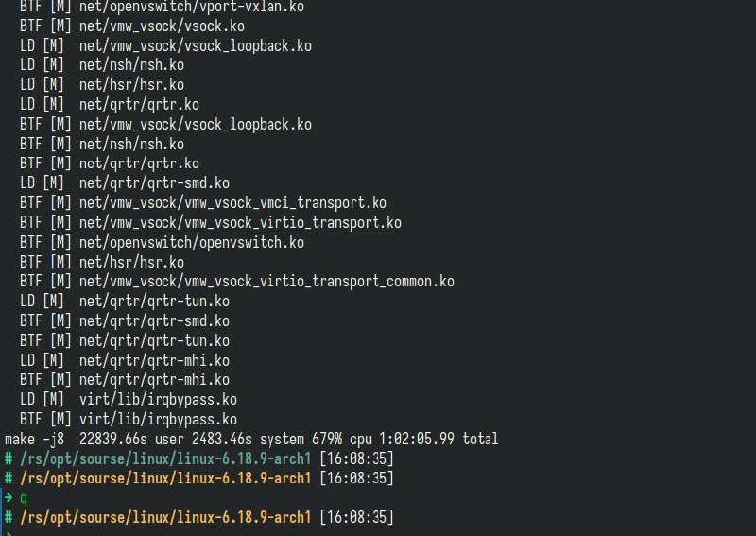756x536 pixels.
Task: Click the make -j8 timing summary line
Action: click(250, 440)
